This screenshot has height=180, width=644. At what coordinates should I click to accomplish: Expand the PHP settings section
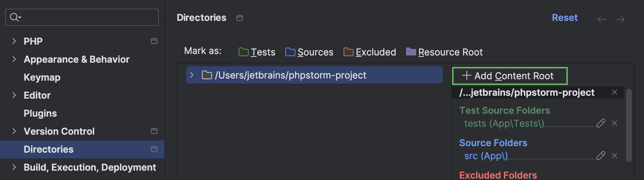pyautogui.click(x=14, y=41)
